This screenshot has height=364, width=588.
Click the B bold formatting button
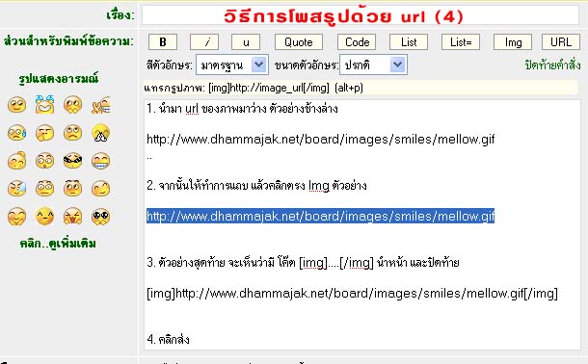pyautogui.click(x=163, y=42)
